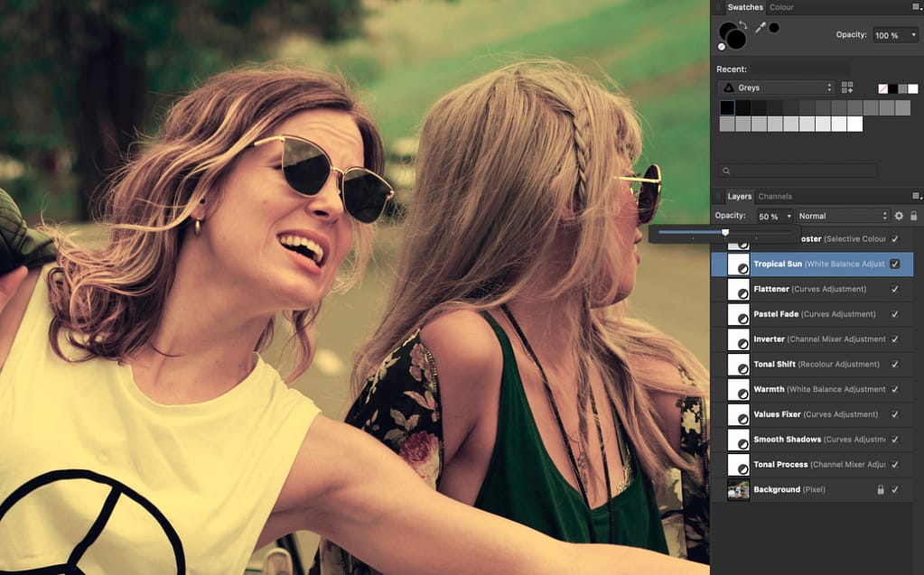Choose the no-colour swatch with red slash
The width and height of the screenshot is (924, 575).
pos(882,89)
